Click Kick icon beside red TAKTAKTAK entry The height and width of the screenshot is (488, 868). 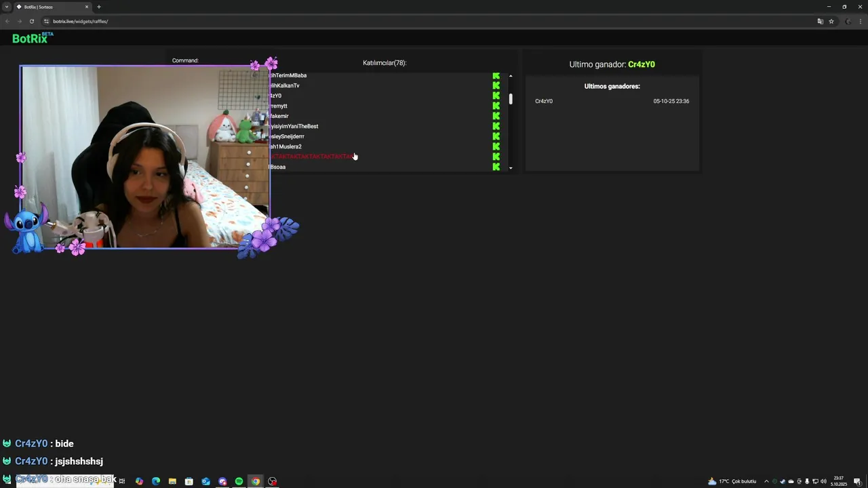(496, 157)
